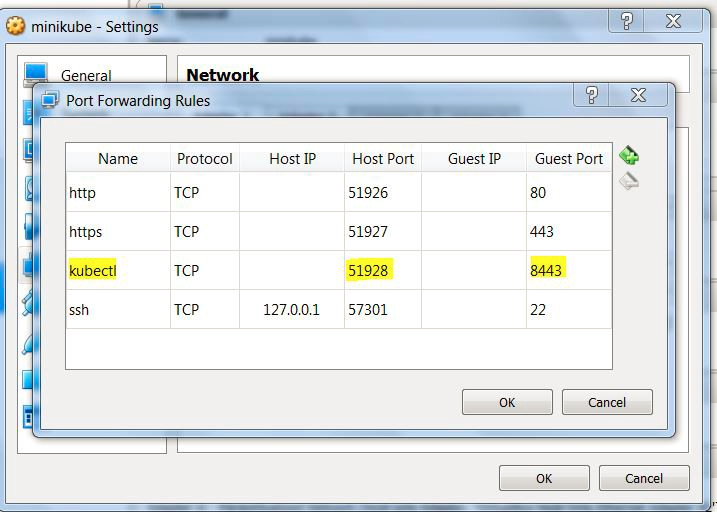Click guest port 22 cell
This screenshot has width=717, height=512.
point(569,309)
